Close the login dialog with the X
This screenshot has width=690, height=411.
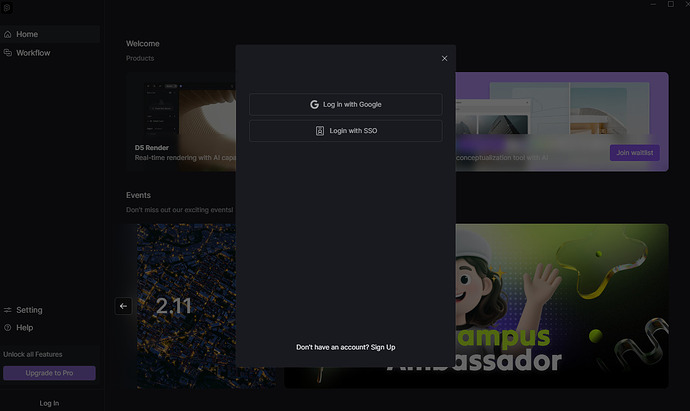coord(445,59)
